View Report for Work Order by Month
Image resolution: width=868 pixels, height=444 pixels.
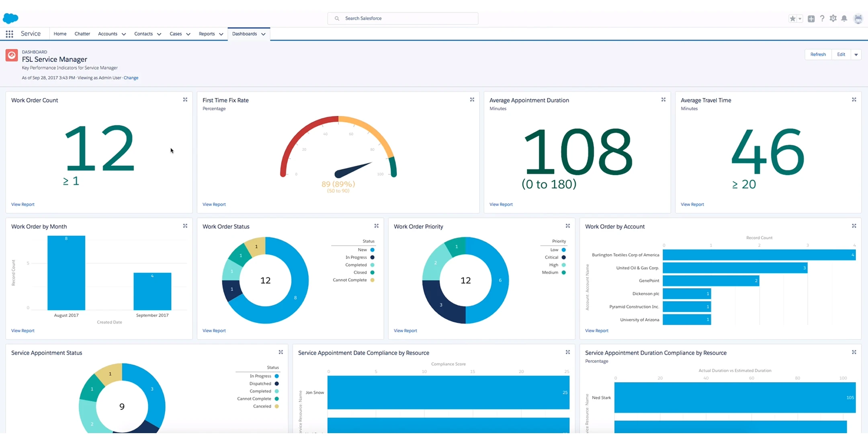tap(23, 331)
